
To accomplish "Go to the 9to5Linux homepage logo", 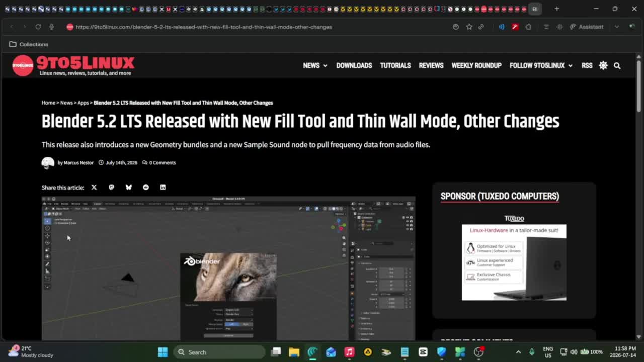I will (73, 65).
